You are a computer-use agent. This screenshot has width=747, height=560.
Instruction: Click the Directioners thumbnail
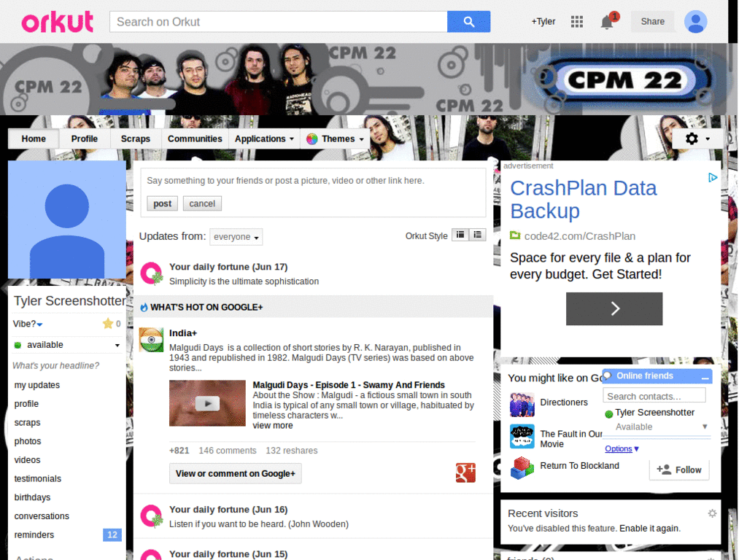pos(522,404)
